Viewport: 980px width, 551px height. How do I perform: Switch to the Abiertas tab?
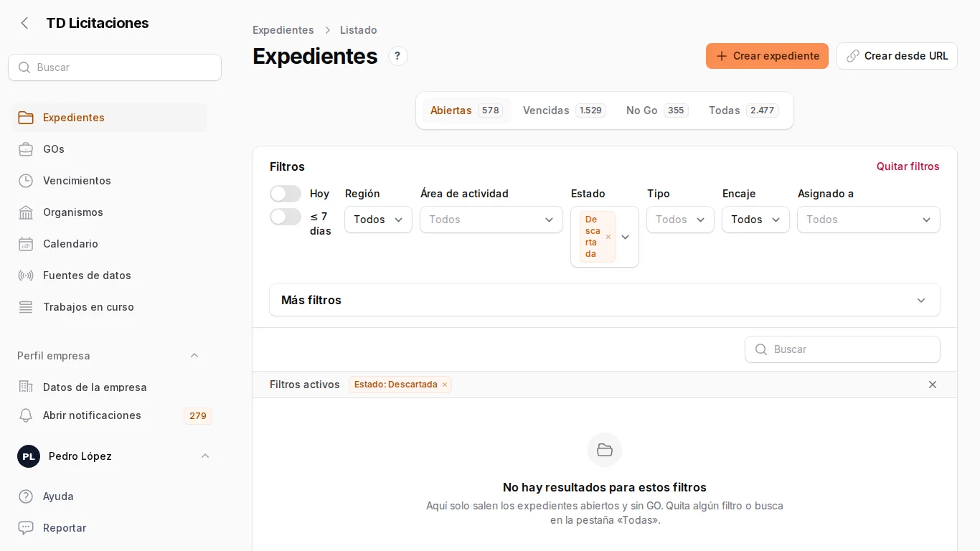(x=466, y=110)
